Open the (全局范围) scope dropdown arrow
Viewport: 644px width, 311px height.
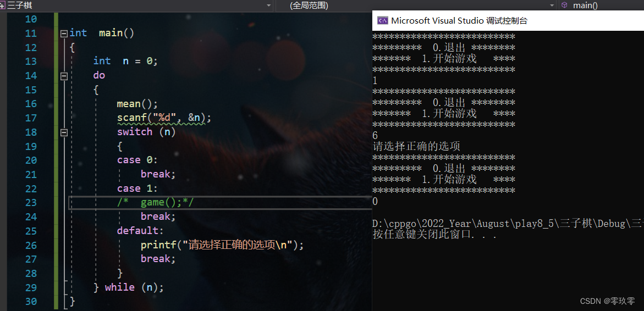tap(552, 5)
